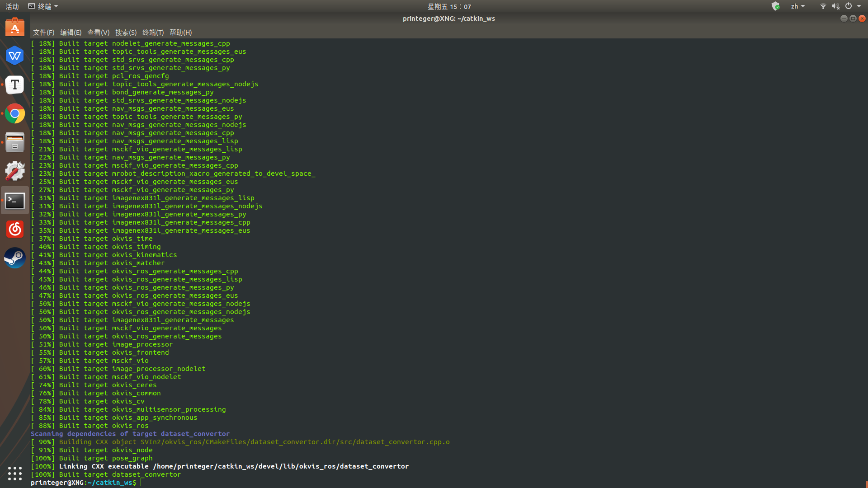
Task: Open the 帮助(H) menu
Action: click(x=180, y=33)
